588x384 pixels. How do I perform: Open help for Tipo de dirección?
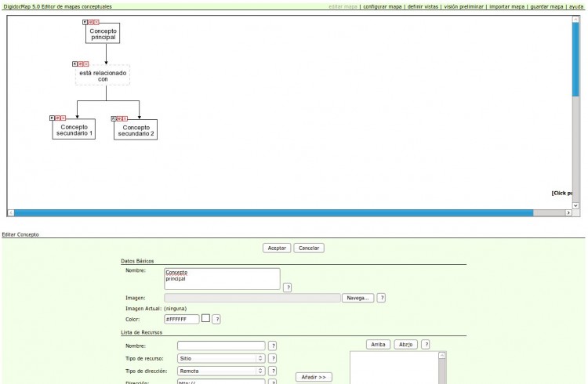coord(273,371)
